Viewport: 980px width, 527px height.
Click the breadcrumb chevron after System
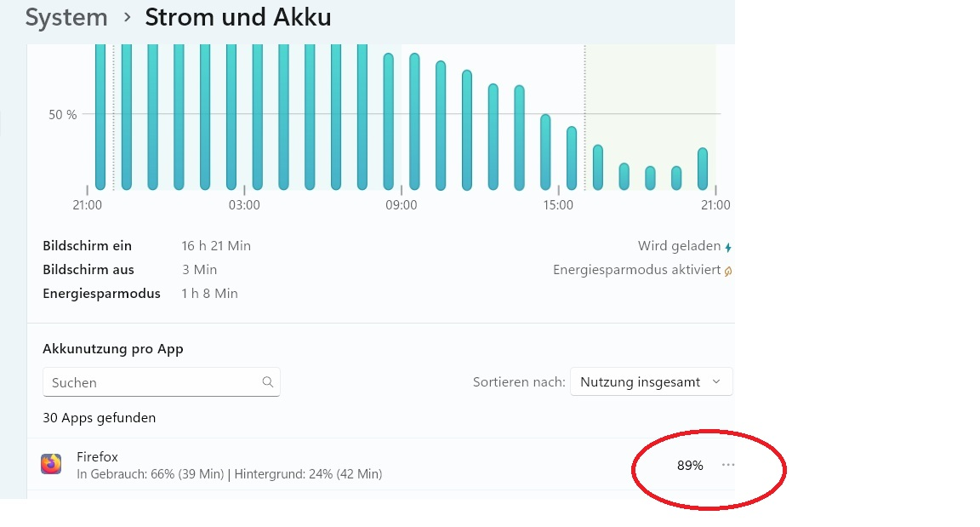[x=127, y=17]
